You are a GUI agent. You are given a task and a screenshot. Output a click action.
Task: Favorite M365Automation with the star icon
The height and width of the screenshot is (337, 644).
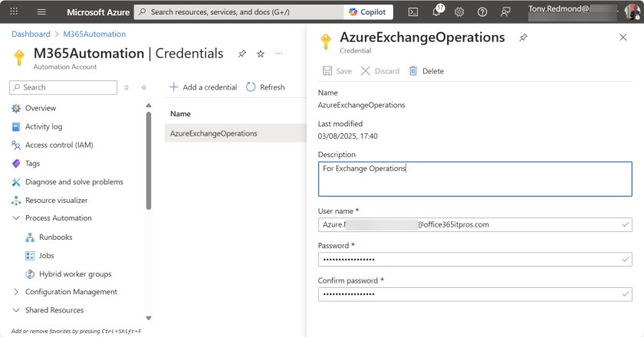pyautogui.click(x=261, y=54)
